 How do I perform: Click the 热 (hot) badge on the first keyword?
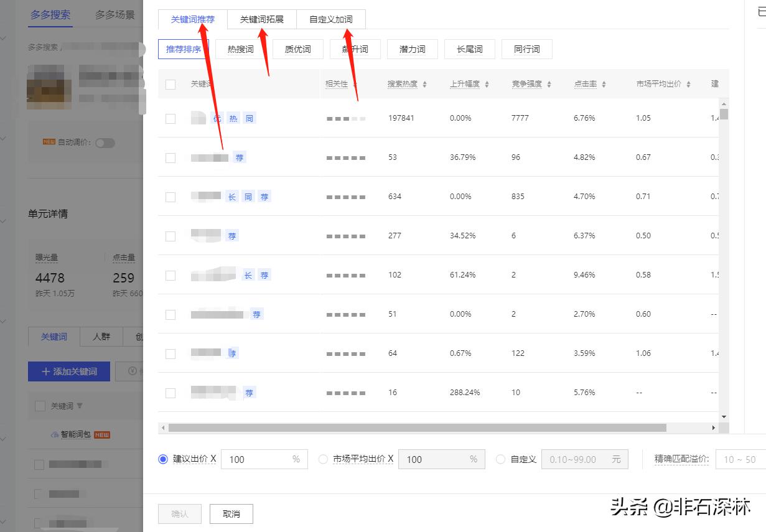point(232,118)
